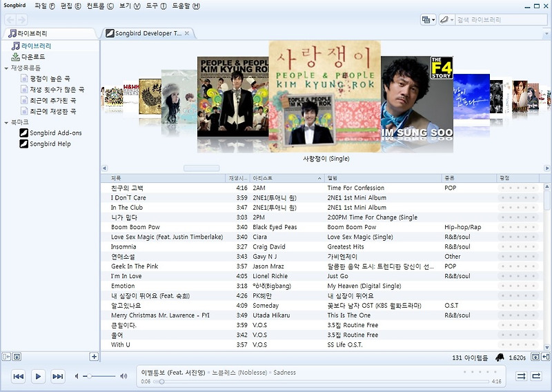Toggle repeat mode
Viewport: 552px width, 392px height.
pyautogui.click(x=536, y=377)
